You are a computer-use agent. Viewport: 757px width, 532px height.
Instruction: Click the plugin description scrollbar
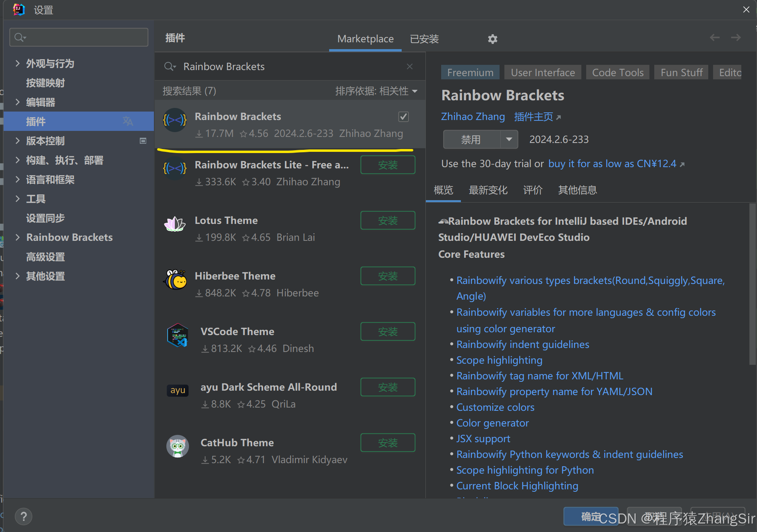click(x=752, y=284)
